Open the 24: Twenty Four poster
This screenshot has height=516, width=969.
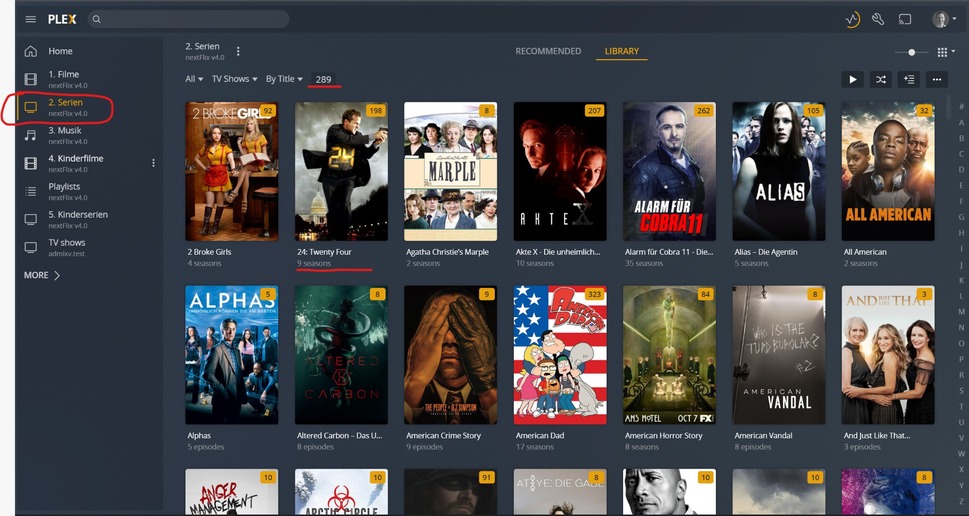(x=341, y=171)
